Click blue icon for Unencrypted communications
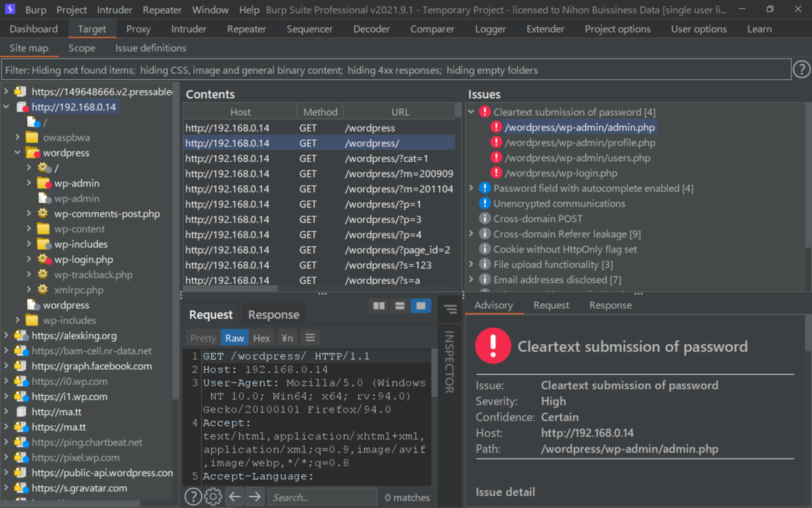 [x=484, y=203]
